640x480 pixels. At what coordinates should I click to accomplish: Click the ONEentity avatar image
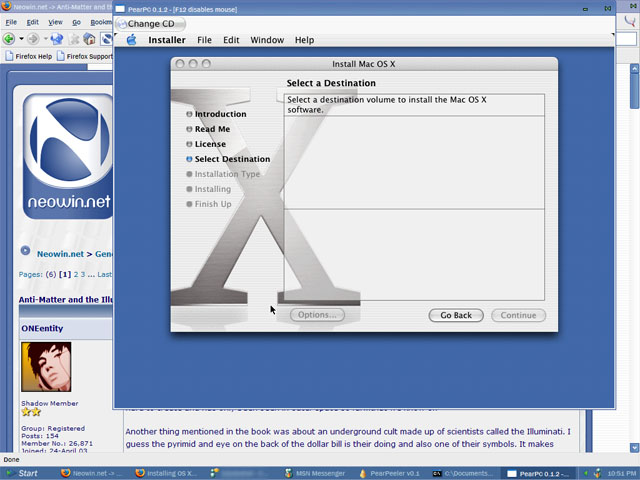(46, 367)
